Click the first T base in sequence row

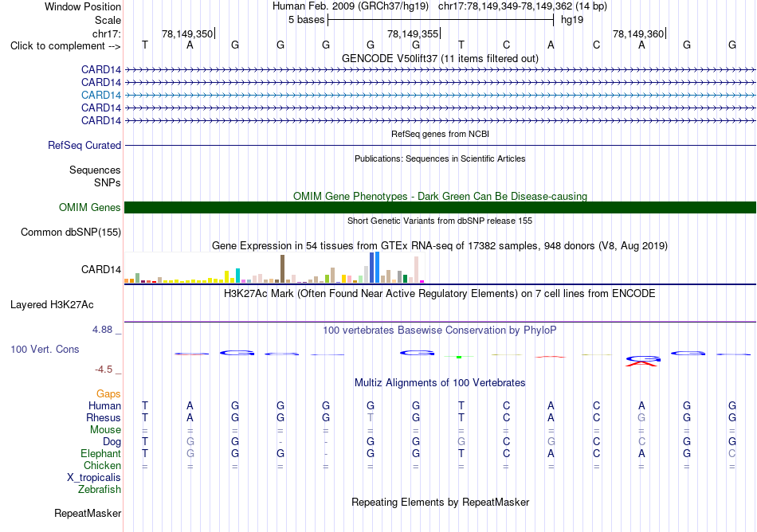coord(145,45)
